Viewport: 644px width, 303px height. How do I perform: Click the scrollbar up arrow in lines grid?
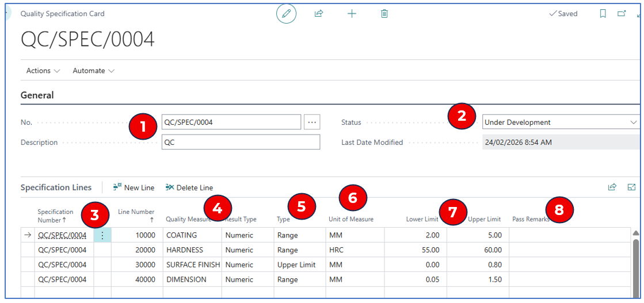(635, 233)
